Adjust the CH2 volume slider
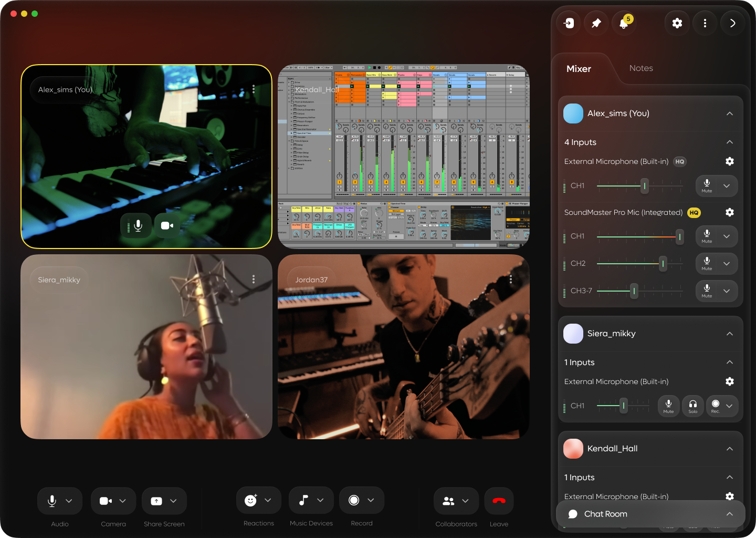756x538 pixels. point(663,264)
